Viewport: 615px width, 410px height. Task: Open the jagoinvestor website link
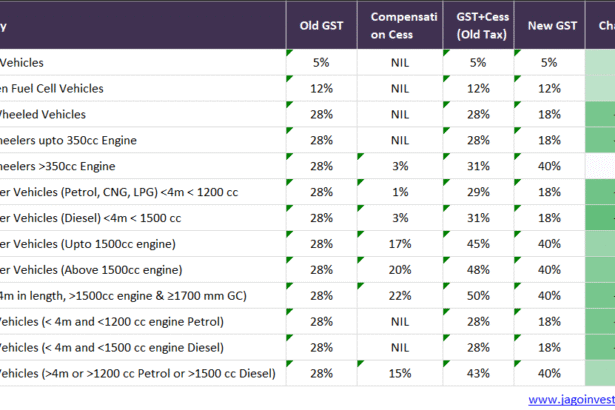(564, 399)
